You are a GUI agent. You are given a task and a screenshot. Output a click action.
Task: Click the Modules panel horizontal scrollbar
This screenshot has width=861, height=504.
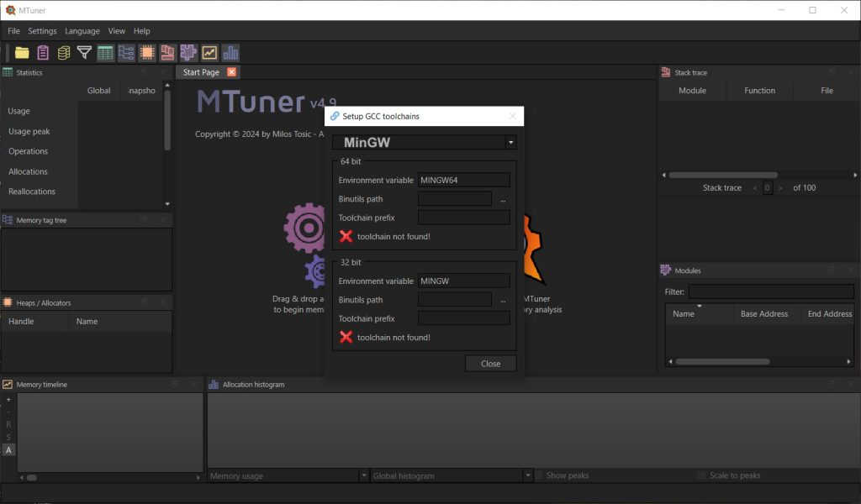(722, 362)
